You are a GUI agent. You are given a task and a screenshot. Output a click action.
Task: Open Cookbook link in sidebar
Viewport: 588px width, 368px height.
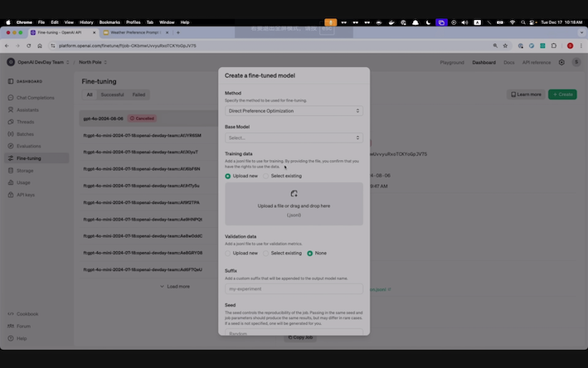click(x=27, y=313)
